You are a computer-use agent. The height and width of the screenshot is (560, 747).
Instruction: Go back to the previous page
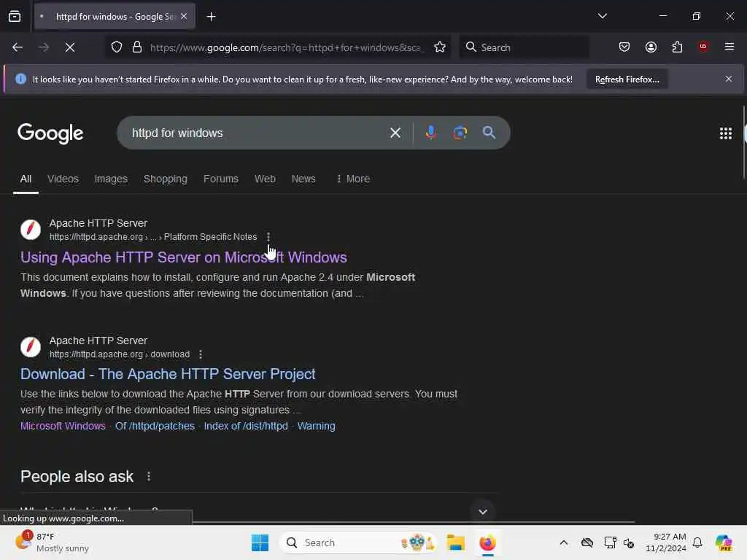pyautogui.click(x=18, y=47)
